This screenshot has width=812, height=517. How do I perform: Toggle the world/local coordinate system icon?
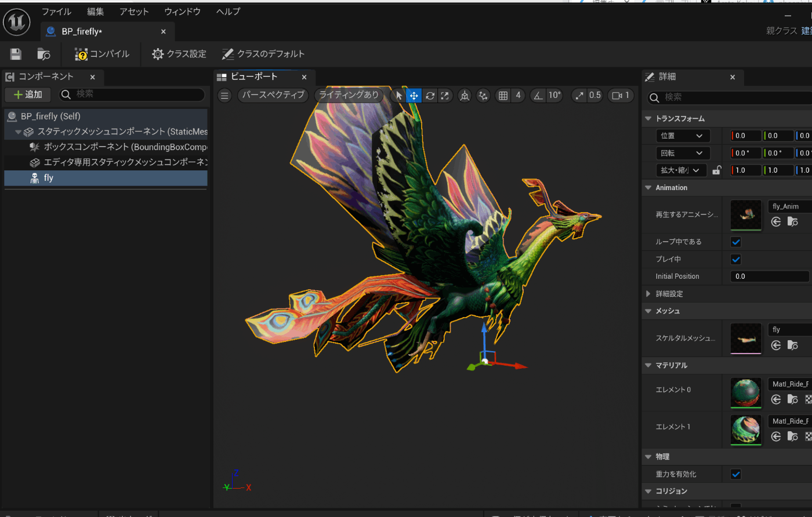click(x=465, y=96)
